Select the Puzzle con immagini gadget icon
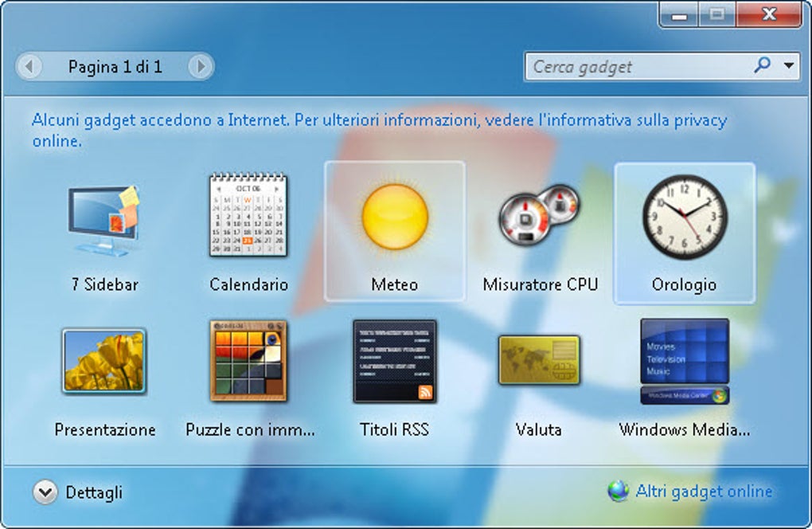The image size is (812, 529). [248, 361]
